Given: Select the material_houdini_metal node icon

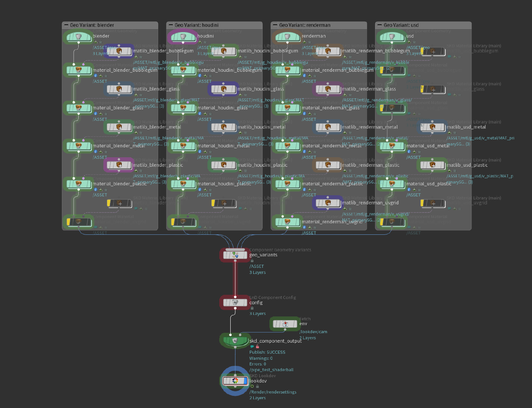Looking at the screenshot, I should [x=183, y=146].
